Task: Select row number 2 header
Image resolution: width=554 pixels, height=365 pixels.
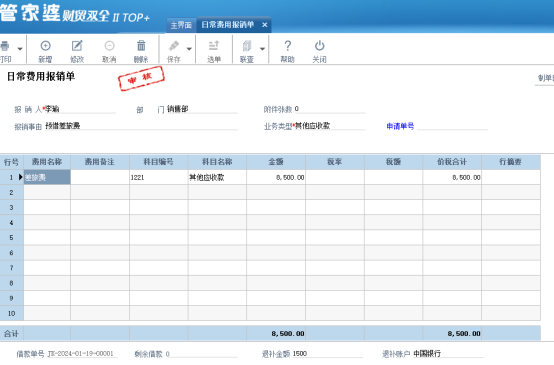Action: 12,193
